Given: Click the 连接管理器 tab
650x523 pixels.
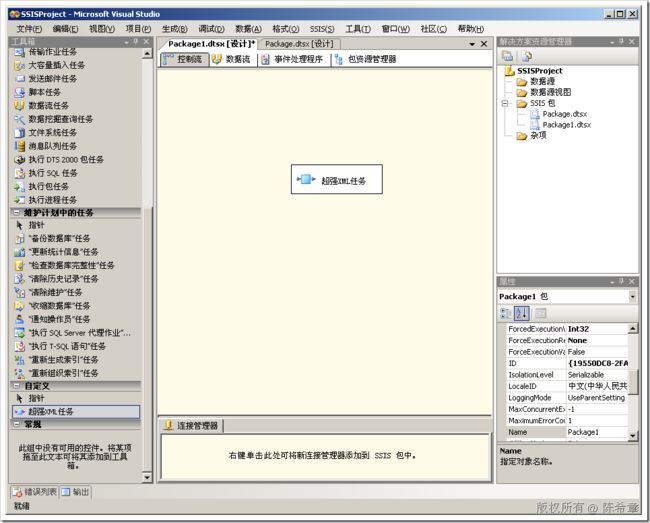Looking at the screenshot, I should tap(192, 426).
